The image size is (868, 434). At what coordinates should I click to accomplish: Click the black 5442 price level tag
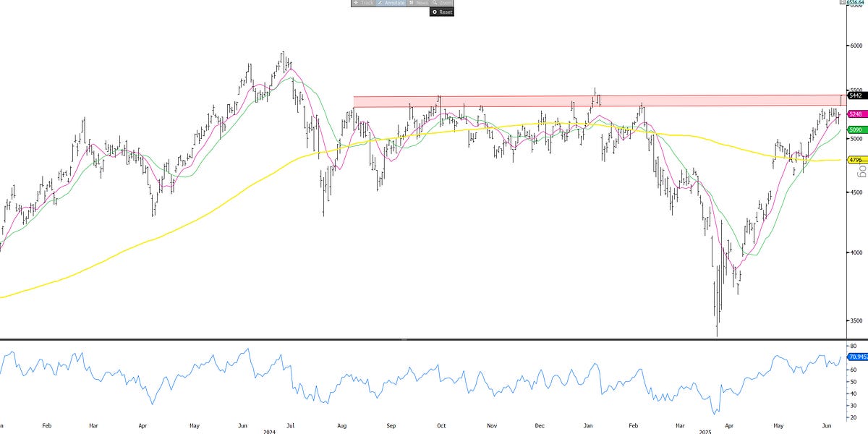point(854,95)
